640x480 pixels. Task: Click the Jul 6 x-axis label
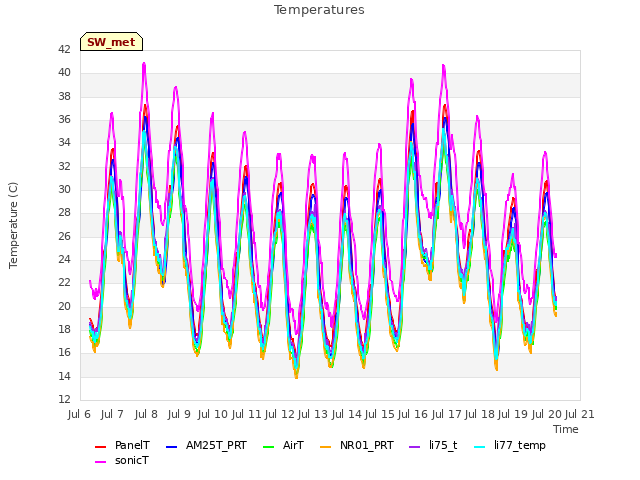[x=79, y=414]
